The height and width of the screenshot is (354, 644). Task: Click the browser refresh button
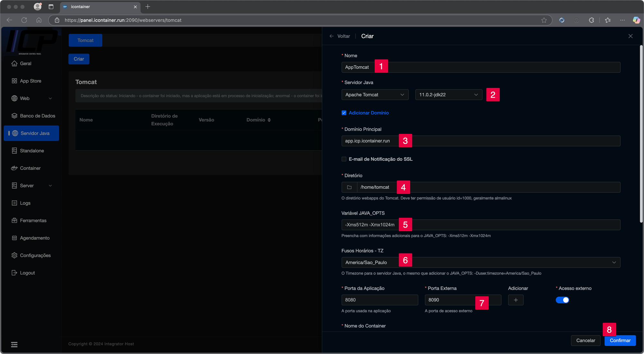[24, 20]
